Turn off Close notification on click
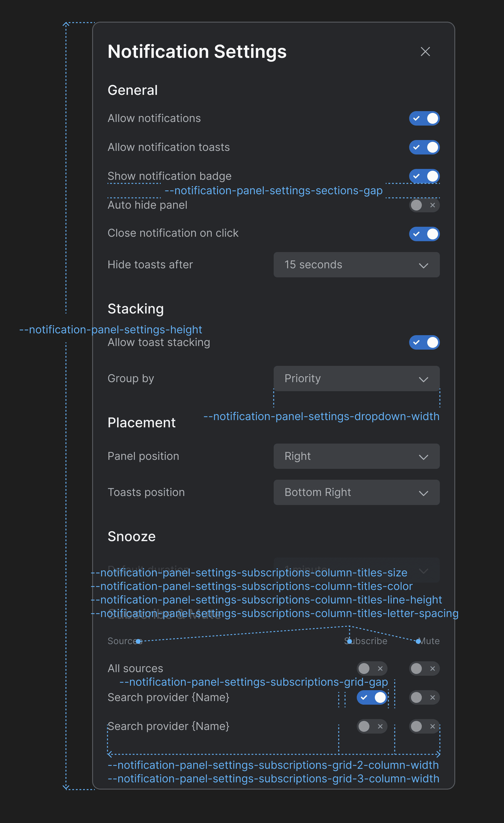 [424, 234]
